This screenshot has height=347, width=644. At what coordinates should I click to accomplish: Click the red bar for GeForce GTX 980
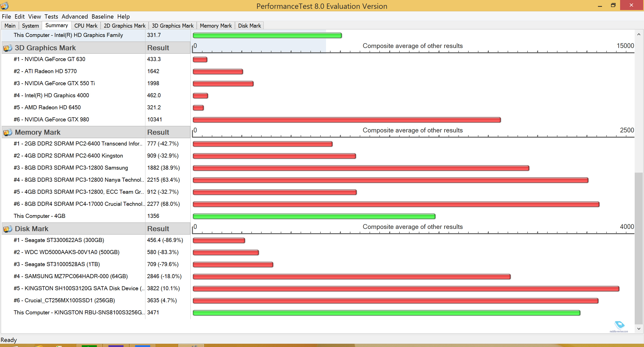[347, 120]
